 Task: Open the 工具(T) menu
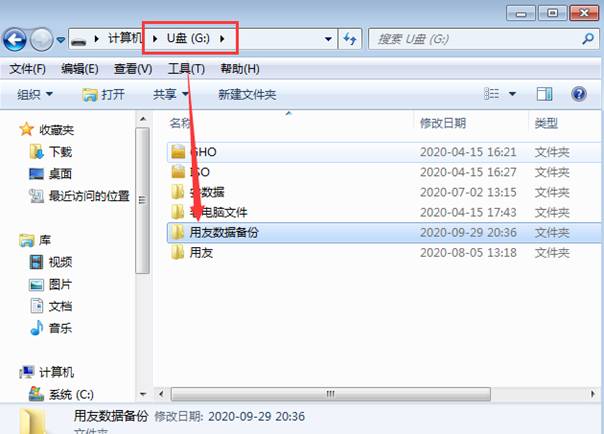point(186,69)
